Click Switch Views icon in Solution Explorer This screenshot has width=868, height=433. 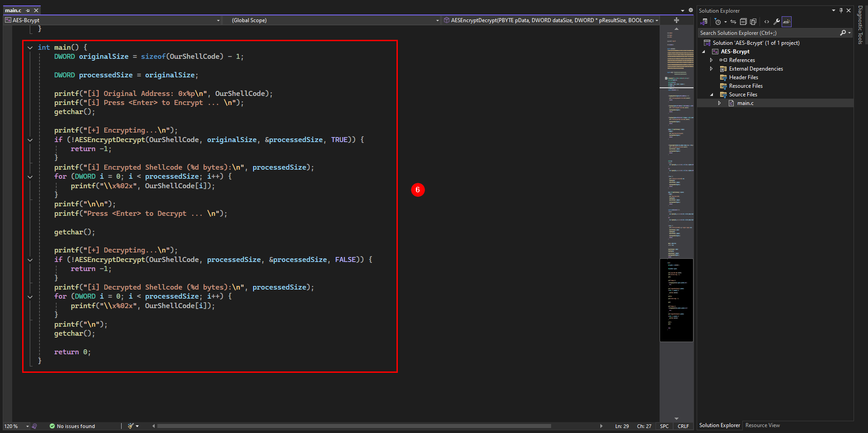coord(704,22)
